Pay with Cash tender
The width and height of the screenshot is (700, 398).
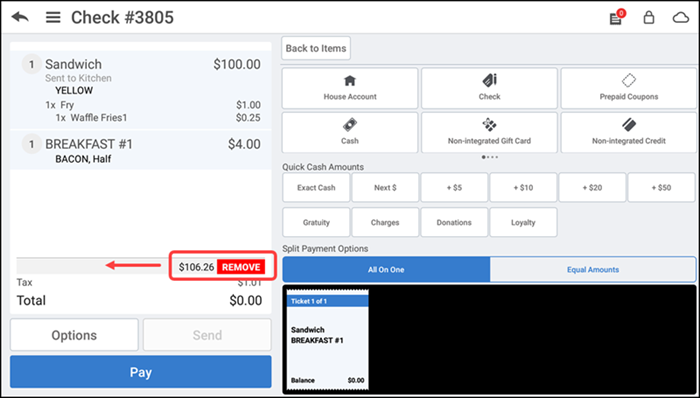tap(350, 133)
